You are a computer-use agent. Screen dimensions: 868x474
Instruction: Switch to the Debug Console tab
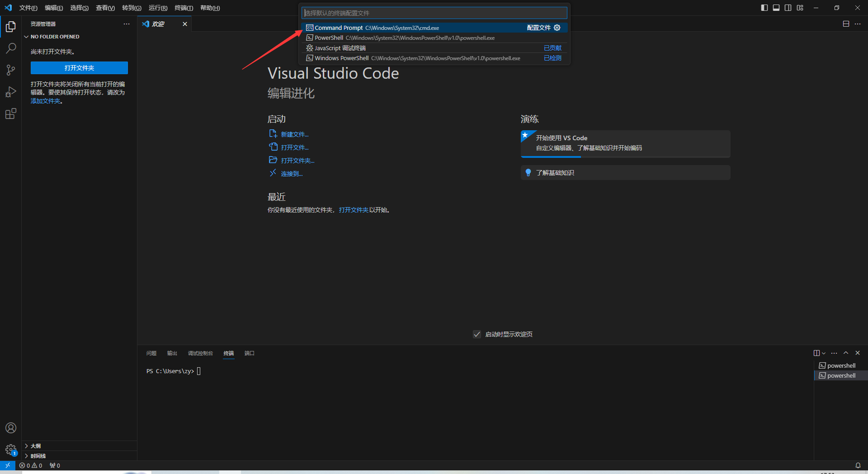click(200, 353)
